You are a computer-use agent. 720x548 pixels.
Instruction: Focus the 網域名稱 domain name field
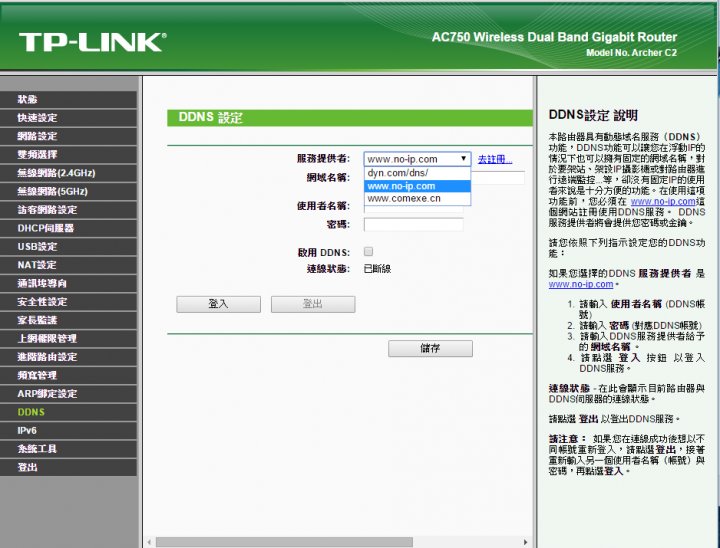[x=498, y=178]
